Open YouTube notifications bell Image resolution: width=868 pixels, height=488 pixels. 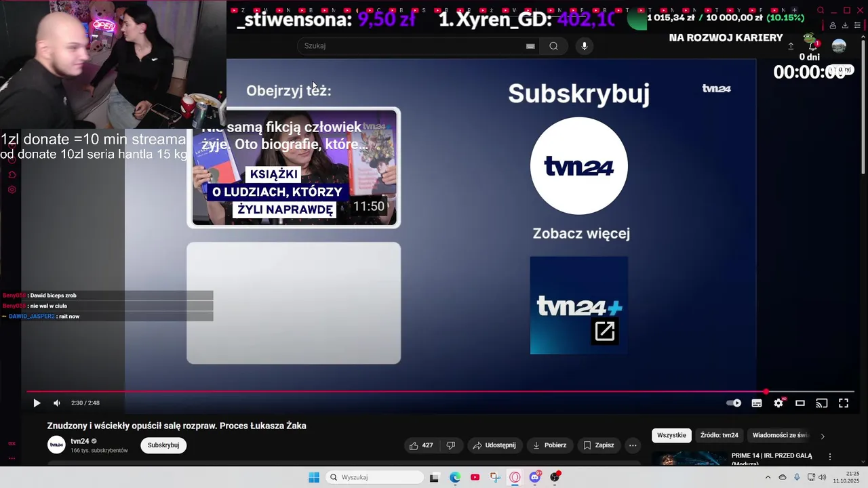coord(812,46)
